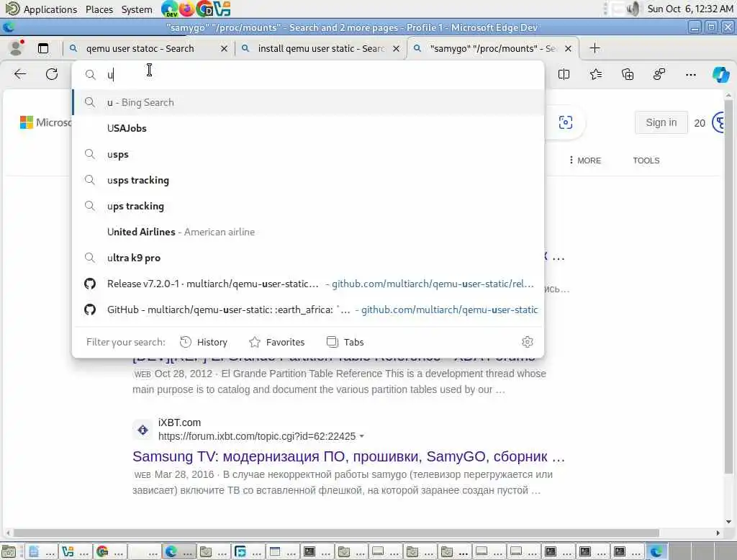Screen dimensions: 737x560
Task: Choose the 'ultra k9 pro' suggestion
Action: (x=308, y=258)
